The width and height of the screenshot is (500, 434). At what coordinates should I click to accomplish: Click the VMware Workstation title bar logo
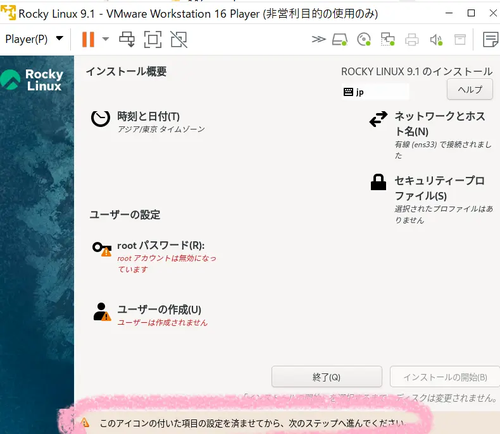pyautogui.click(x=8, y=12)
